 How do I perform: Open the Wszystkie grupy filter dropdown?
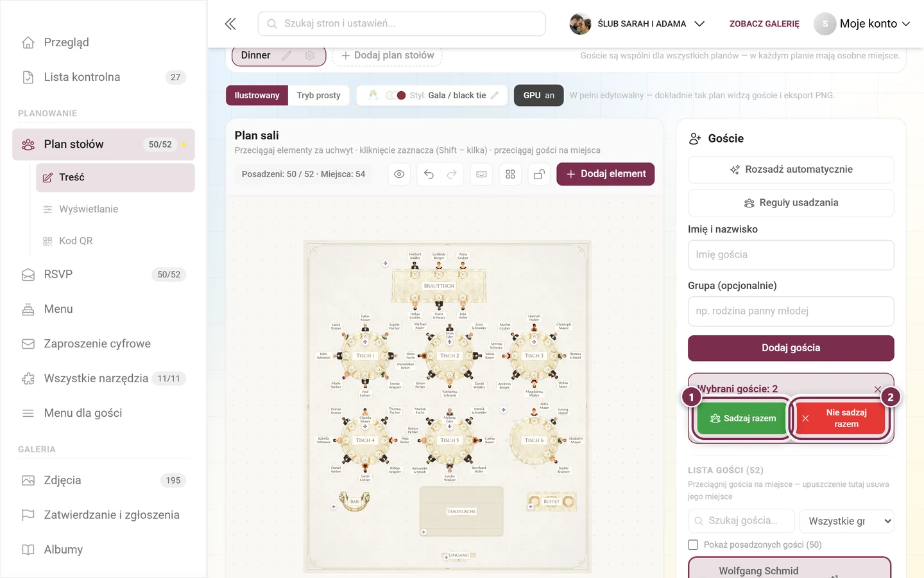tap(846, 521)
